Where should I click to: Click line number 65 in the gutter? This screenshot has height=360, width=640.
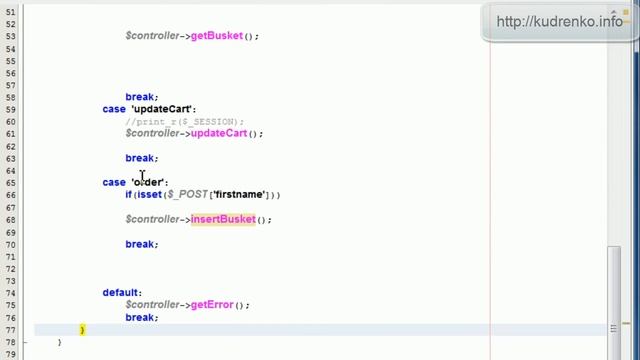coord(11,183)
